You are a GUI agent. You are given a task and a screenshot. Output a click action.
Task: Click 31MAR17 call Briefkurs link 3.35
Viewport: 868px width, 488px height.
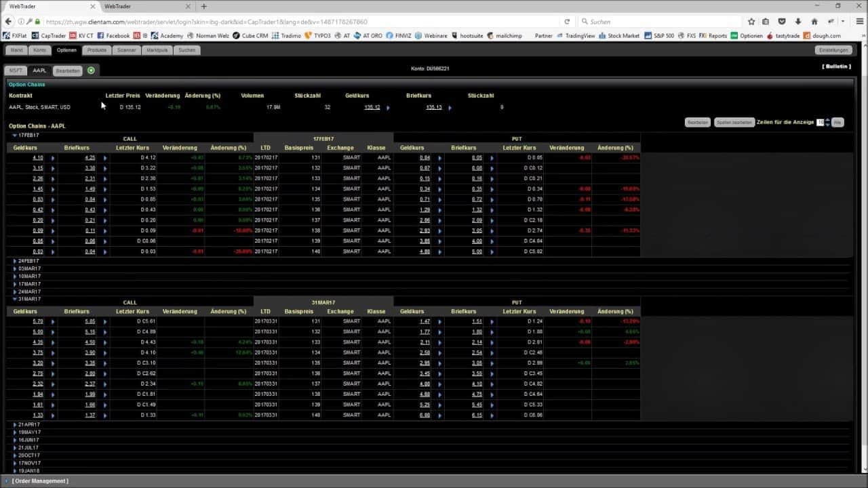tap(90, 363)
